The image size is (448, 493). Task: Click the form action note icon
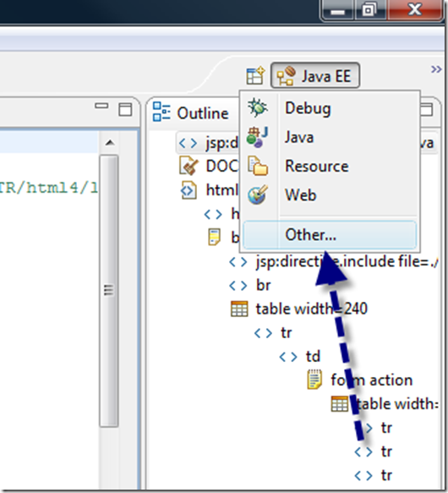pos(314,380)
